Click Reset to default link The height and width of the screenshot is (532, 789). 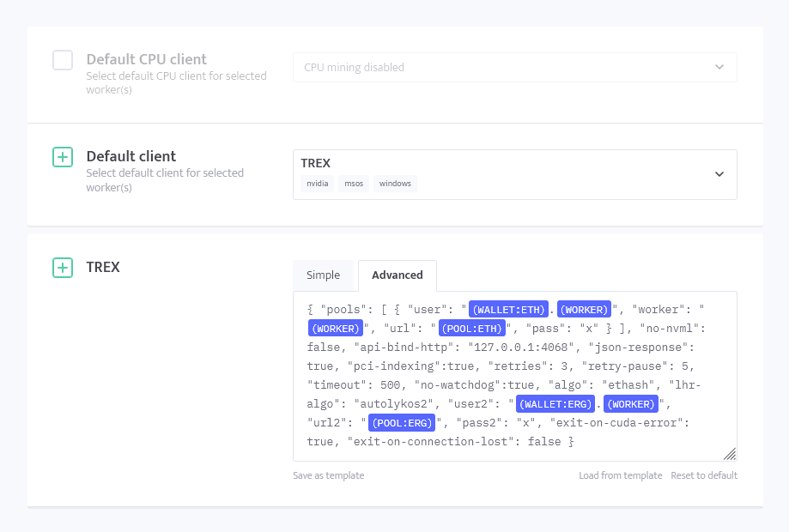pos(704,475)
